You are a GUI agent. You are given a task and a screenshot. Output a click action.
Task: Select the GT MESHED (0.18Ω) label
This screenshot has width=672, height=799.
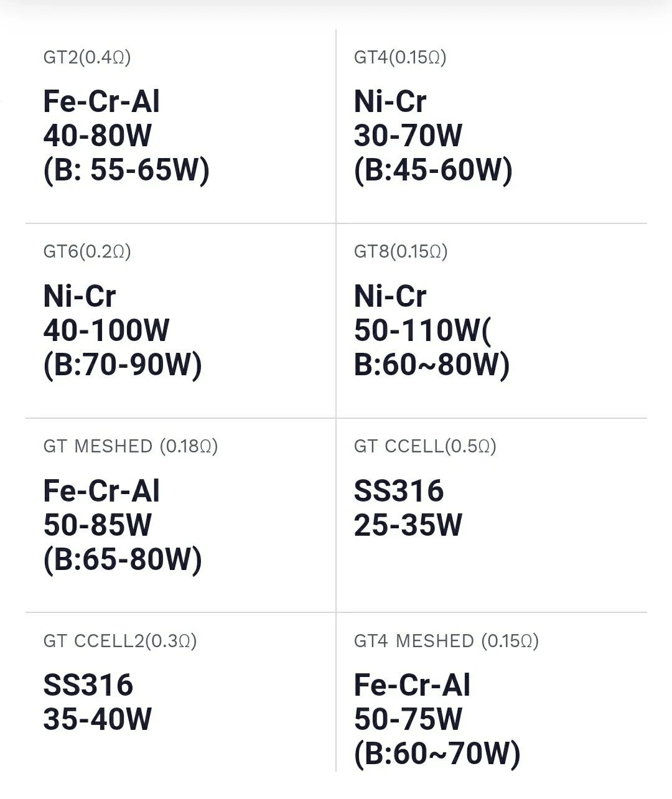point(131,446)
